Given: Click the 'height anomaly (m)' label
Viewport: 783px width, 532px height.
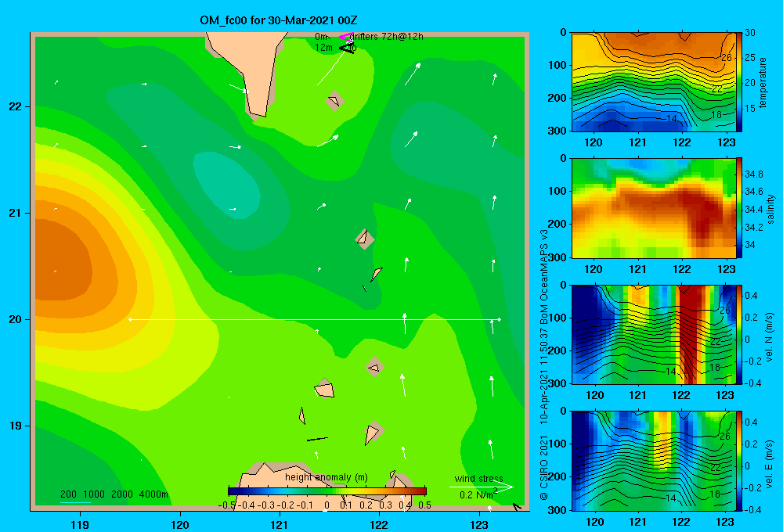Looking at the screenshot, I should click(326, 477).
